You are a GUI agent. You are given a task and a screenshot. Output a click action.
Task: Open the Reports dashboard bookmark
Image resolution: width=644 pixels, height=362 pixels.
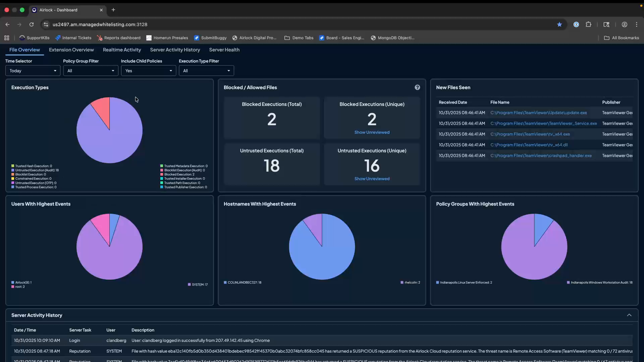[x=118, y=38]
